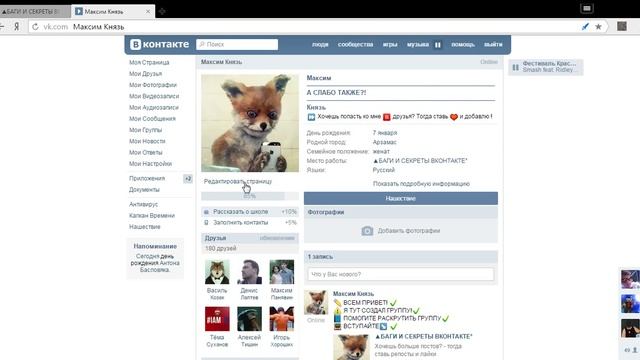
Task: Open Мои Друзья in the sidebar
Action: 145,73
